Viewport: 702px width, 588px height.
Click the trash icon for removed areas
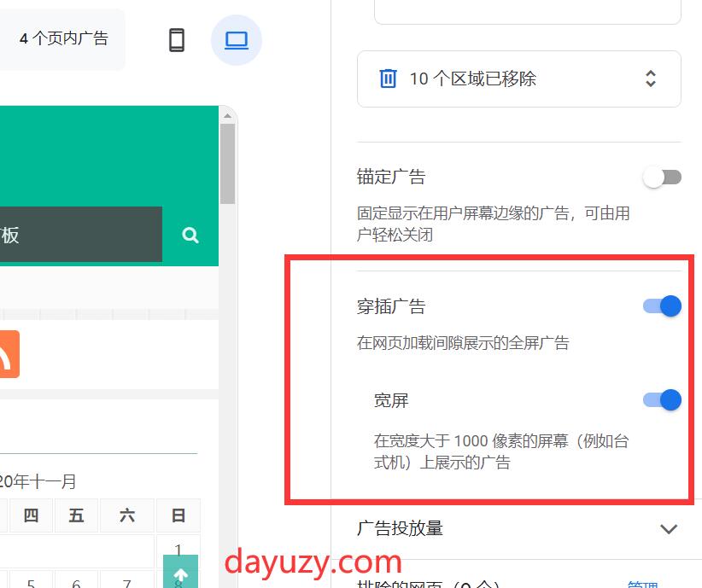pyautogui.click(x=388, y=79)
